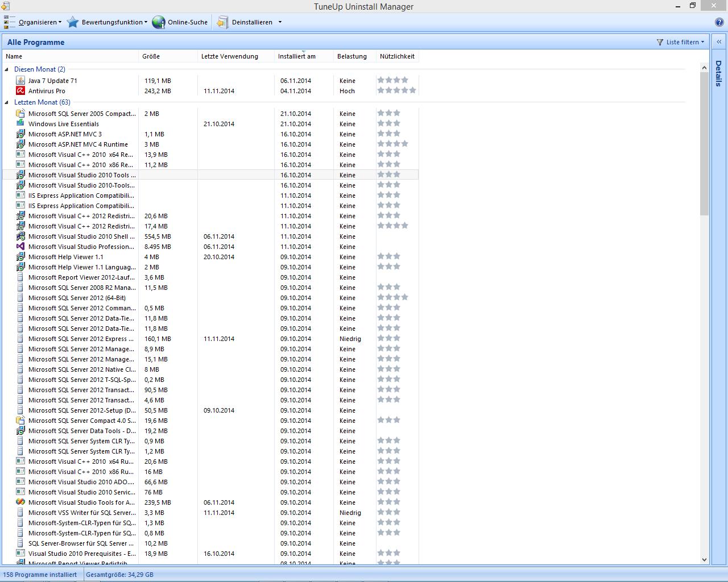Click the Online-Suche globe icon
The width and height of the screenshot is (728, 582).
(x=159, y=22)
